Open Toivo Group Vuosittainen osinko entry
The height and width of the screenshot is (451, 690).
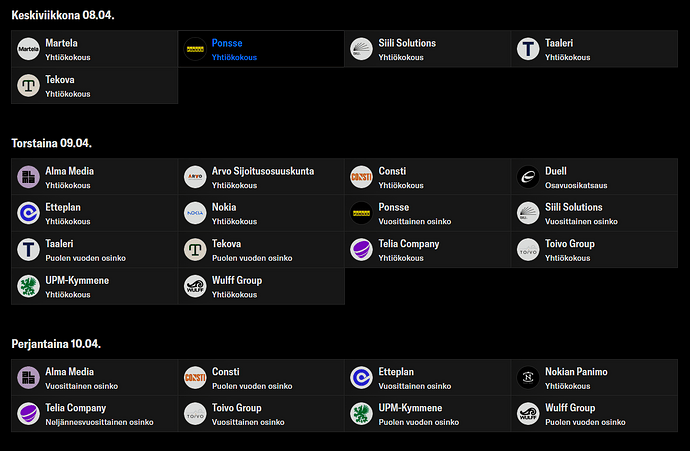point(261,414)
